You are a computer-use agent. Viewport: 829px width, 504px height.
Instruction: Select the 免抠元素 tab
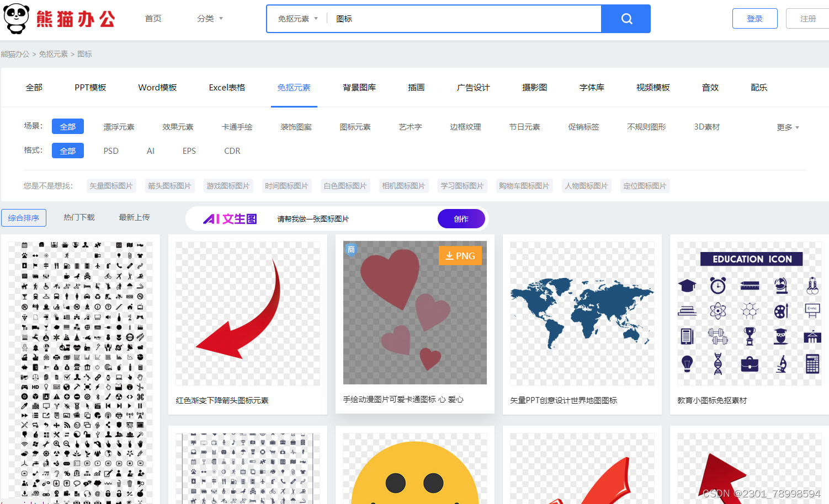tap(294, 88)
